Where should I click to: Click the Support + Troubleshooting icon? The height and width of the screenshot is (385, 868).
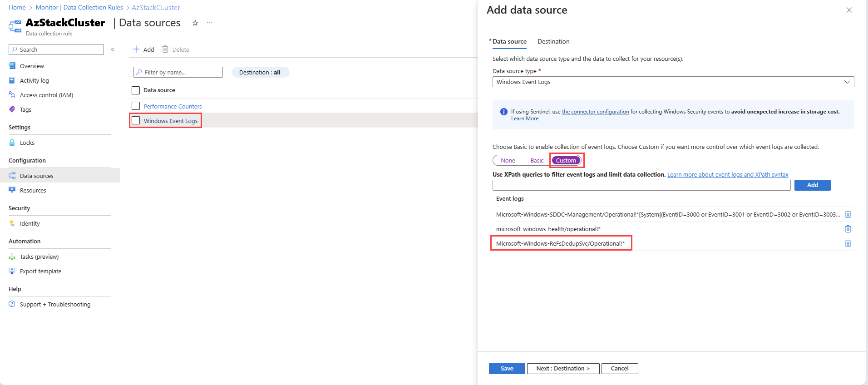coord(12,304)
